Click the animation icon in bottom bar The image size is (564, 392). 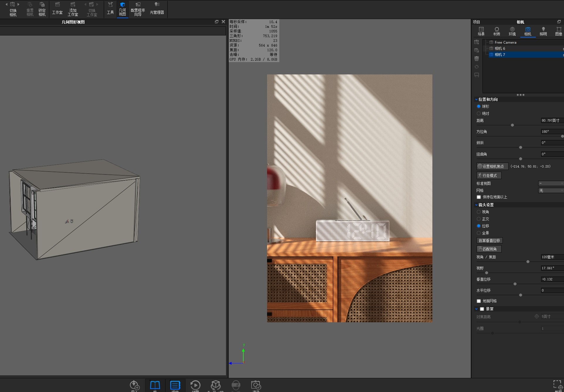[x=195, y=385]
